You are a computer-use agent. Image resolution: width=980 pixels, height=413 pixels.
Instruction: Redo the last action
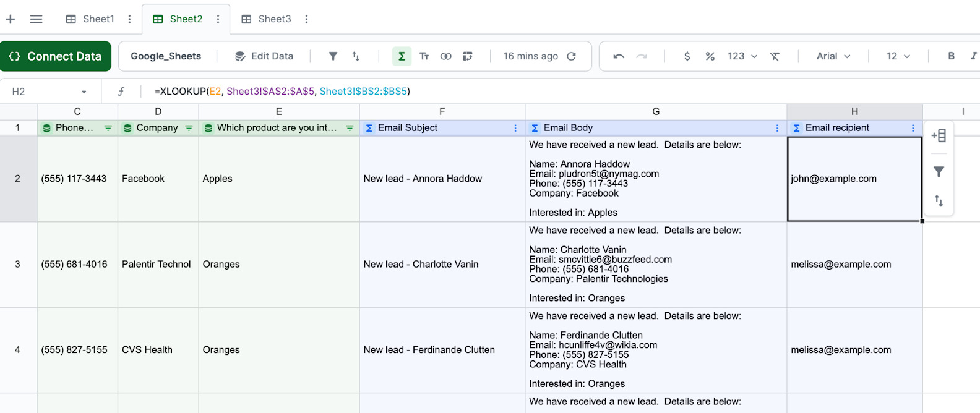642,56
